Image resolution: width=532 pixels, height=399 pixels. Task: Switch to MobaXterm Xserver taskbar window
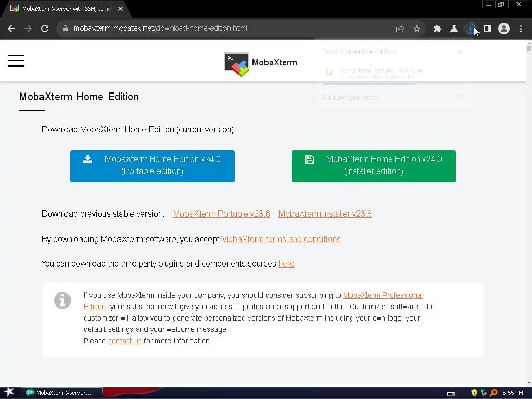click(x=62, y=393)
